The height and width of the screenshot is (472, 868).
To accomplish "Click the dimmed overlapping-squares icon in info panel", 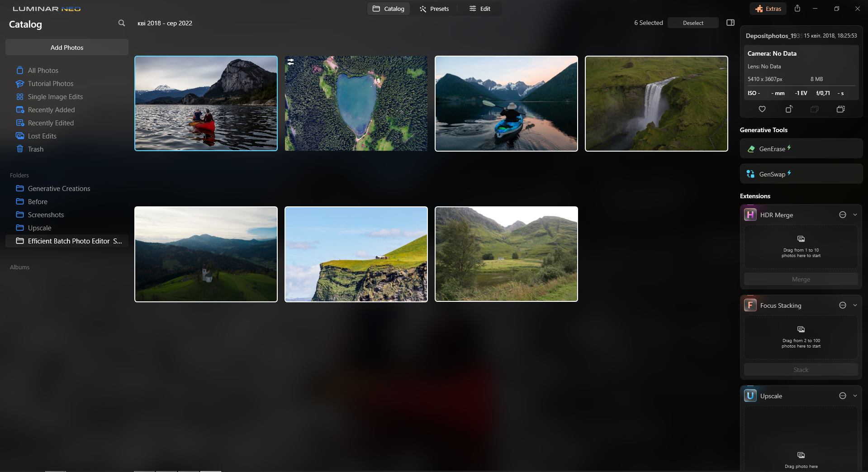I will pyautogui.click(x=815, y=109).
